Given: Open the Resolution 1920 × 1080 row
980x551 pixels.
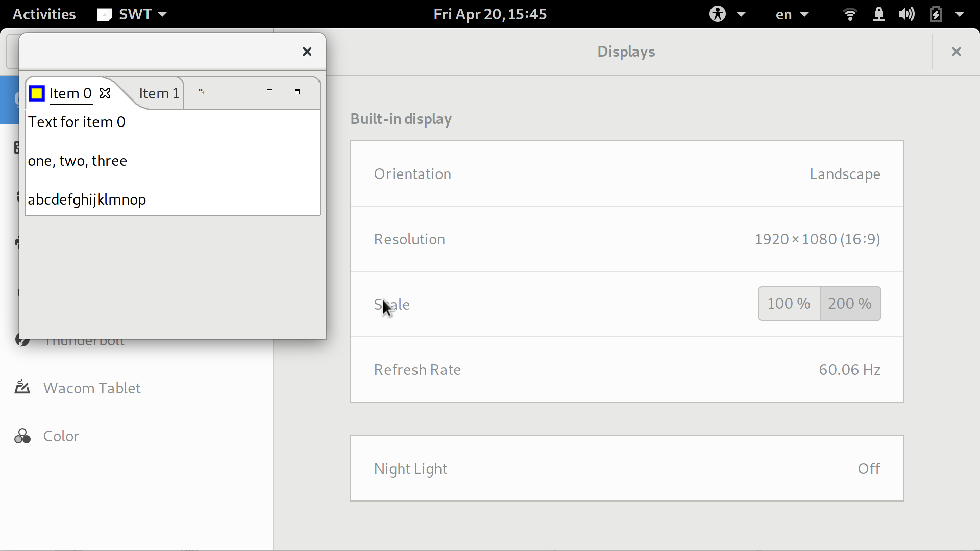Looking at the screenshot, I should pyautogui.click(x=627, y=239).
